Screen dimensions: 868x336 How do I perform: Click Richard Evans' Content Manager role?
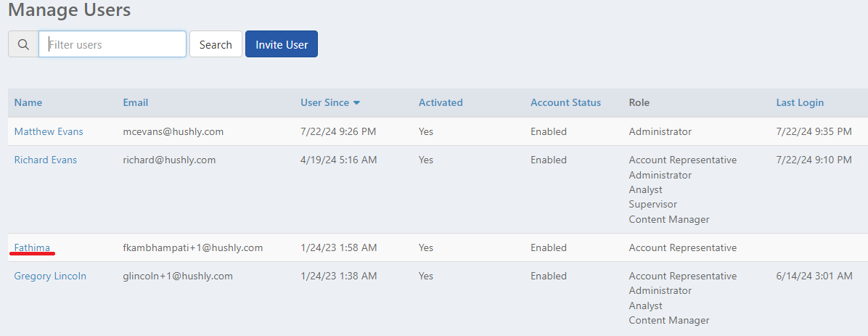[669, 219]
